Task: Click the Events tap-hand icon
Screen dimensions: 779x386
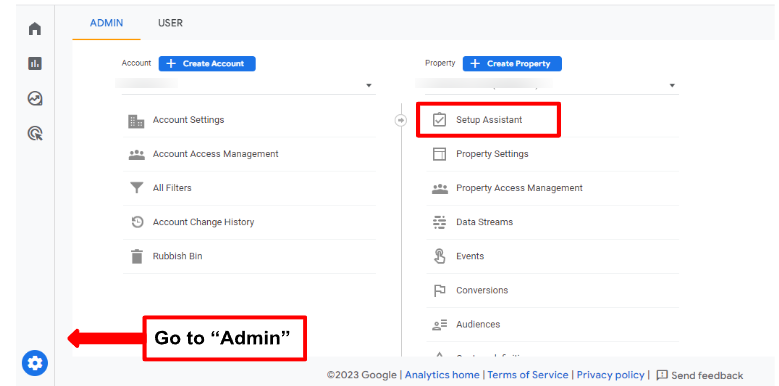Action: [440, 256]
